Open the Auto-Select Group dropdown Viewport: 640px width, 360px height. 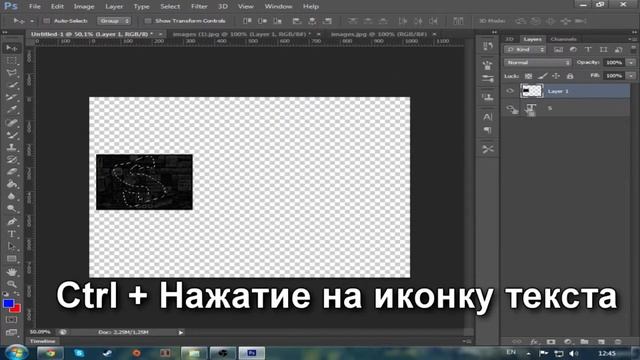[x=114, y=21]
